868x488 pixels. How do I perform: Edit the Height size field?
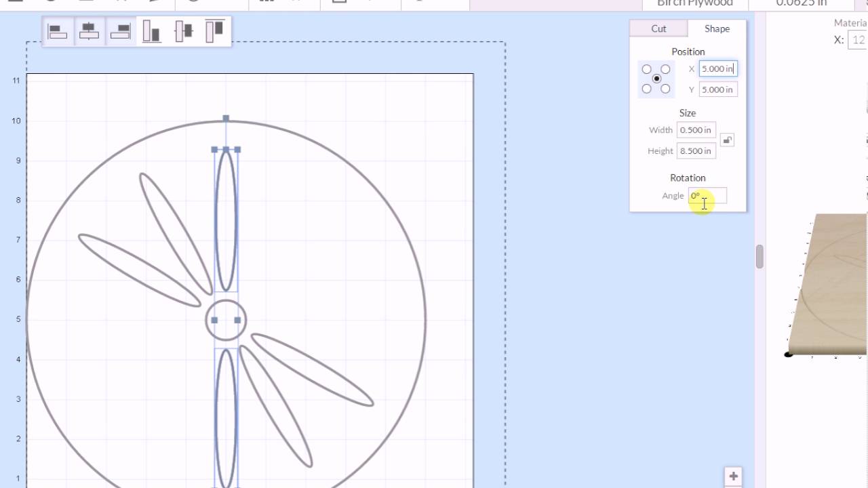coord(696,151)
